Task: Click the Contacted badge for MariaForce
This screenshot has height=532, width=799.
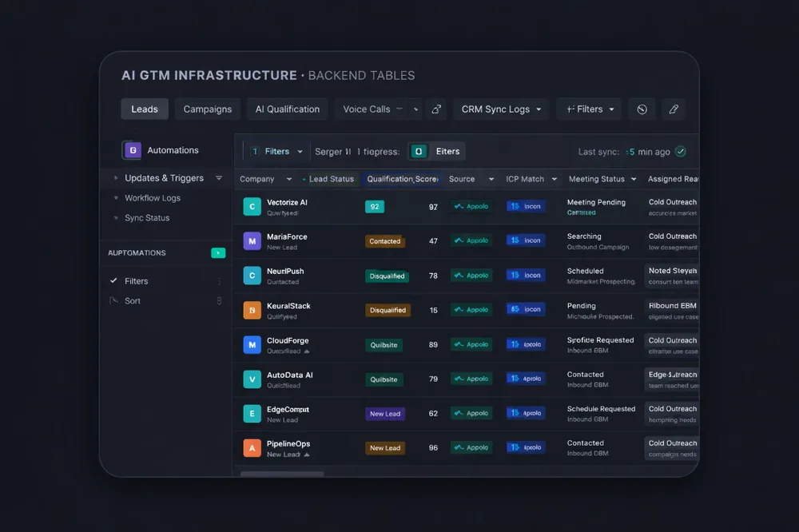Action: (x=385, y=241)
